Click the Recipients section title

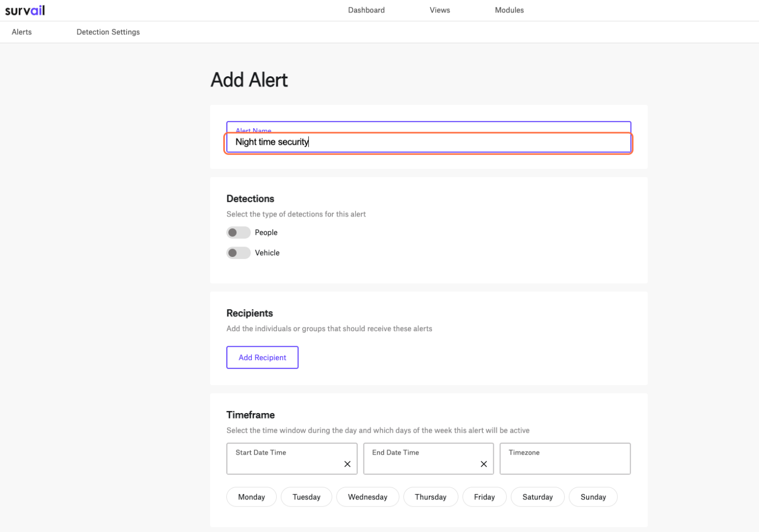[x=250, y=313]
